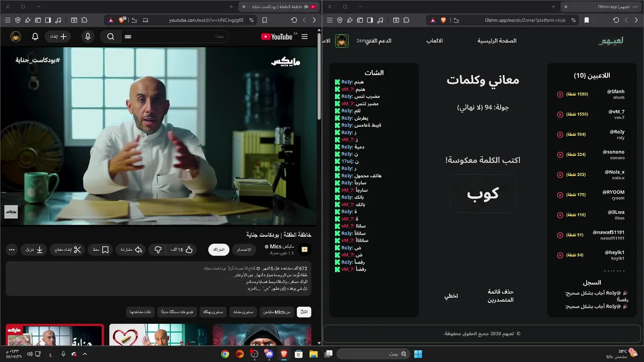Open Brave media music-note icon, YouTube window
Screen dimensions: 644x362
(58, 20)
